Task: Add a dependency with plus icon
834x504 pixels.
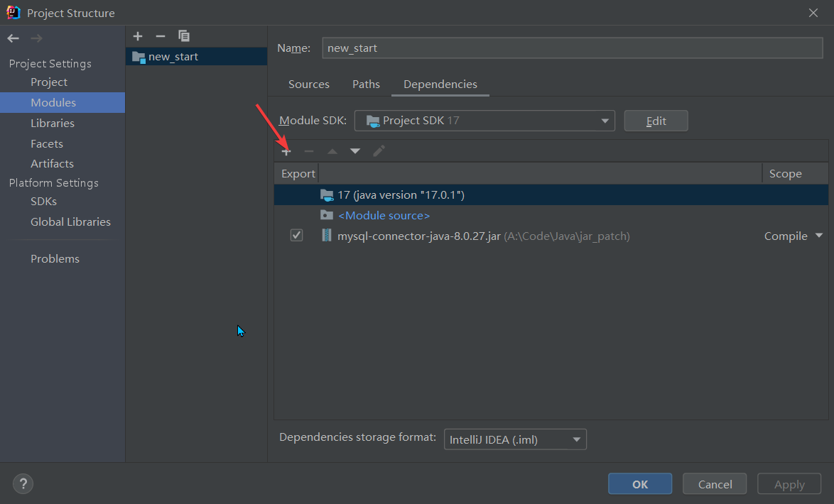Action: [x=286, y=151]
